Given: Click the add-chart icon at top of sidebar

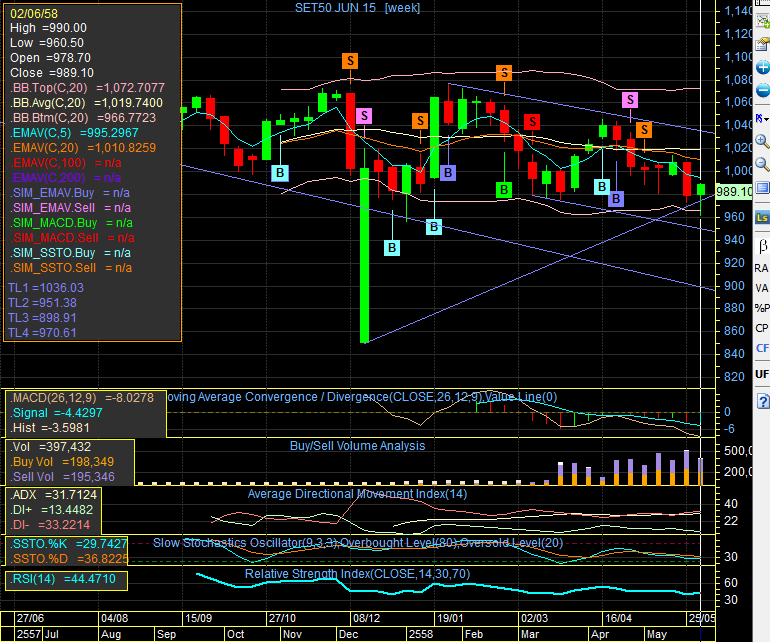Looking at the screenshot, I should tap(763, 21).
